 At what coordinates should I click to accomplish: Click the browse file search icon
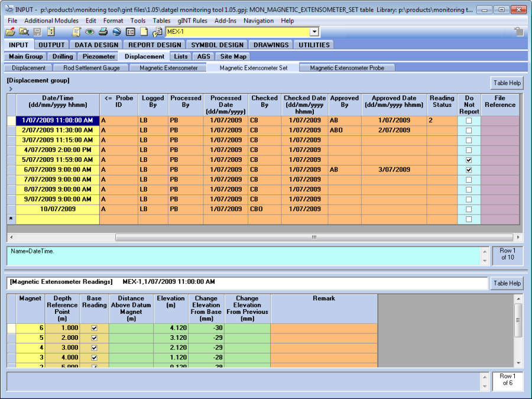pos(24,32)
